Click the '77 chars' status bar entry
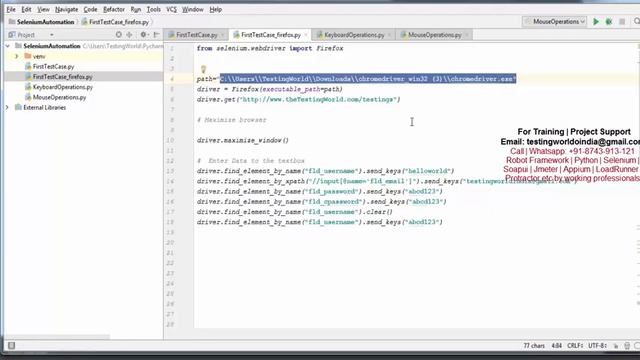This screenshot has width=640, height=360. click(534, 346)
